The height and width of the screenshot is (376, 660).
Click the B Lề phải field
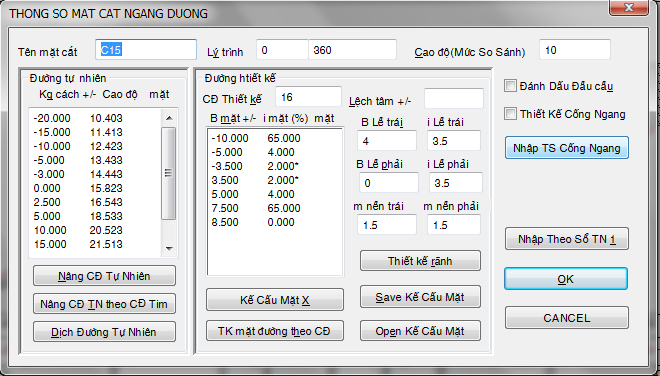[389, 183]
